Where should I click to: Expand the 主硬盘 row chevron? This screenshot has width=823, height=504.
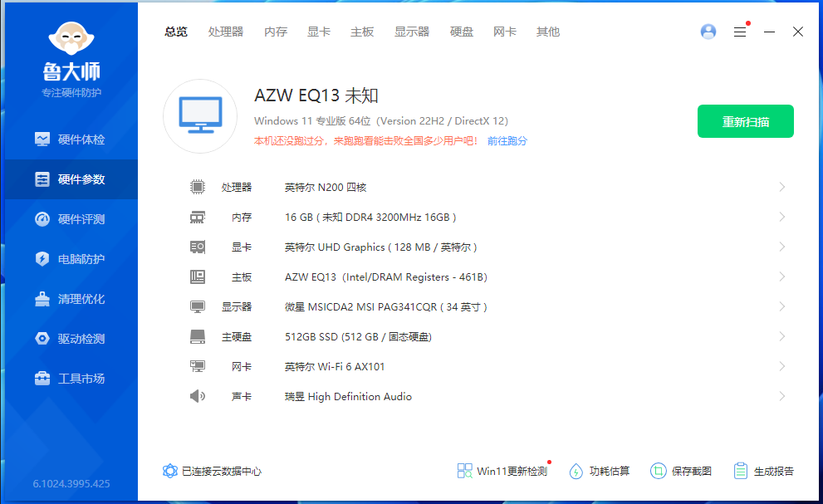click(782, 336)
